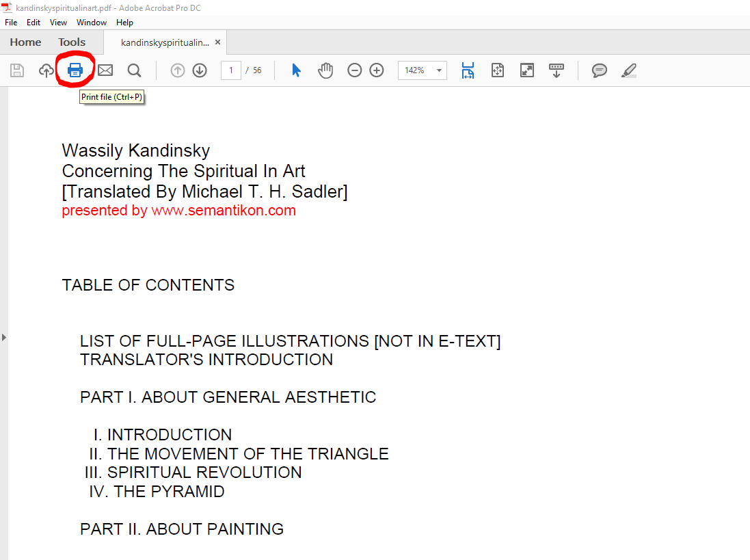Click the fit width scrolling icon

click(468, 70)
